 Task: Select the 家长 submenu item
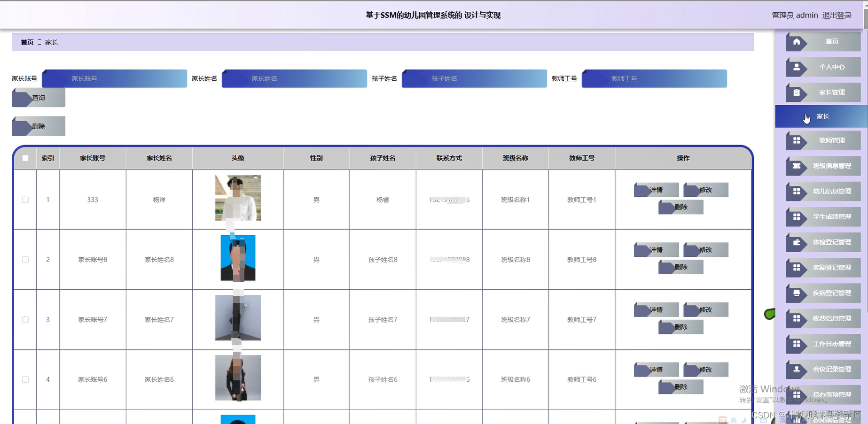click(x=821, y=116)
